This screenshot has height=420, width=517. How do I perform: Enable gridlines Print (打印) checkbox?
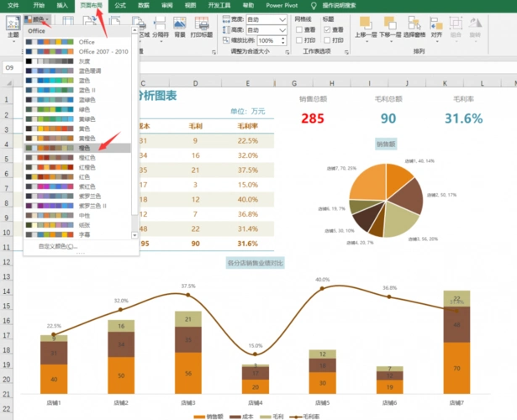(300, 39)
